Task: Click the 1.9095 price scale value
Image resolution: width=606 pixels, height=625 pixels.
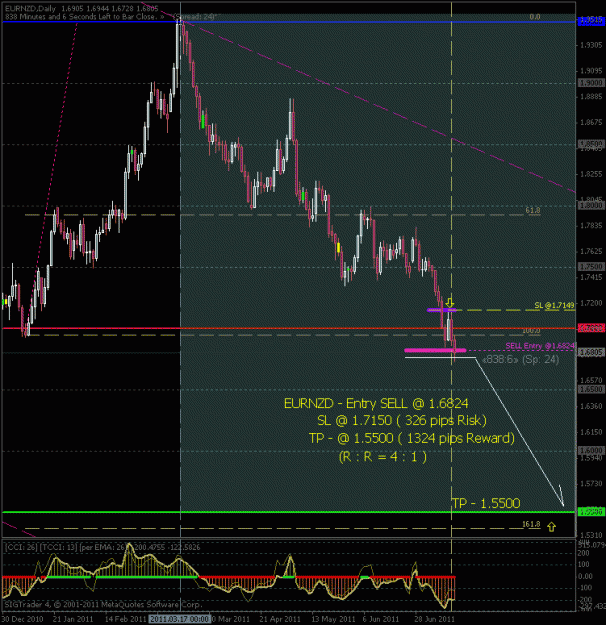Action: tap(591, 71)
